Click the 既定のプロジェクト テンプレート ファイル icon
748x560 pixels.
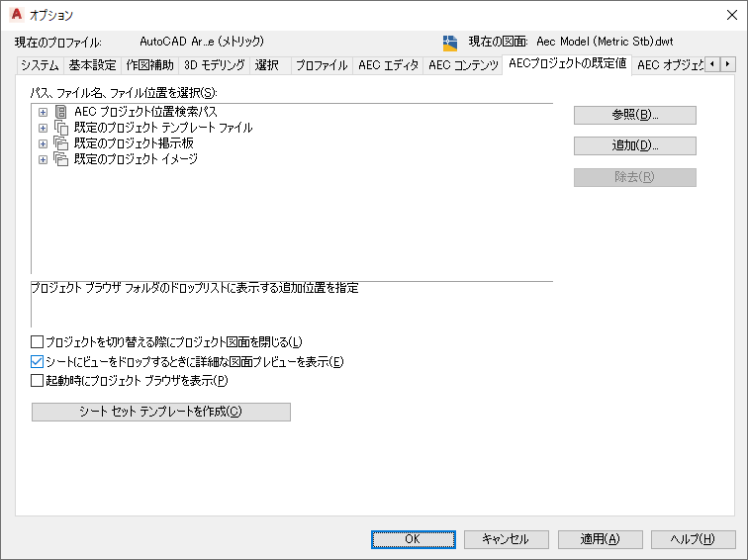coord(61,128)
